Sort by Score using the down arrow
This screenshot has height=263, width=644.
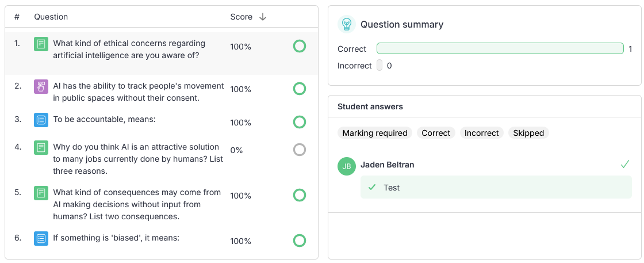tap(263, 17)
